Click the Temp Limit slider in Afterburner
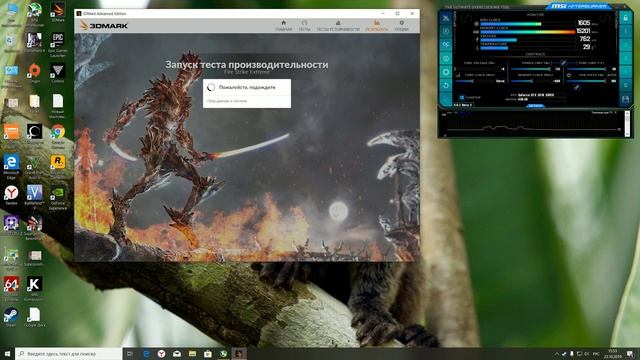Screen dimensions: 640x360 (587, 69)
